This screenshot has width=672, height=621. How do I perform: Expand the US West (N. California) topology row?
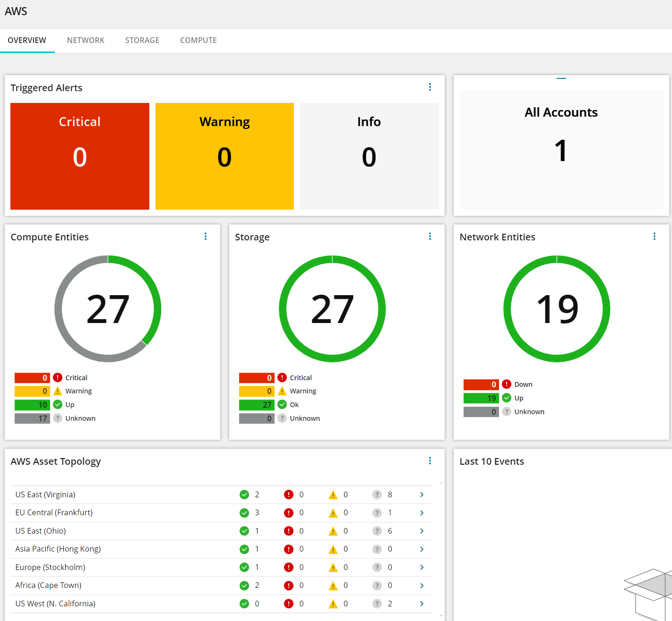pyautogui.click(x=422, y=604)
